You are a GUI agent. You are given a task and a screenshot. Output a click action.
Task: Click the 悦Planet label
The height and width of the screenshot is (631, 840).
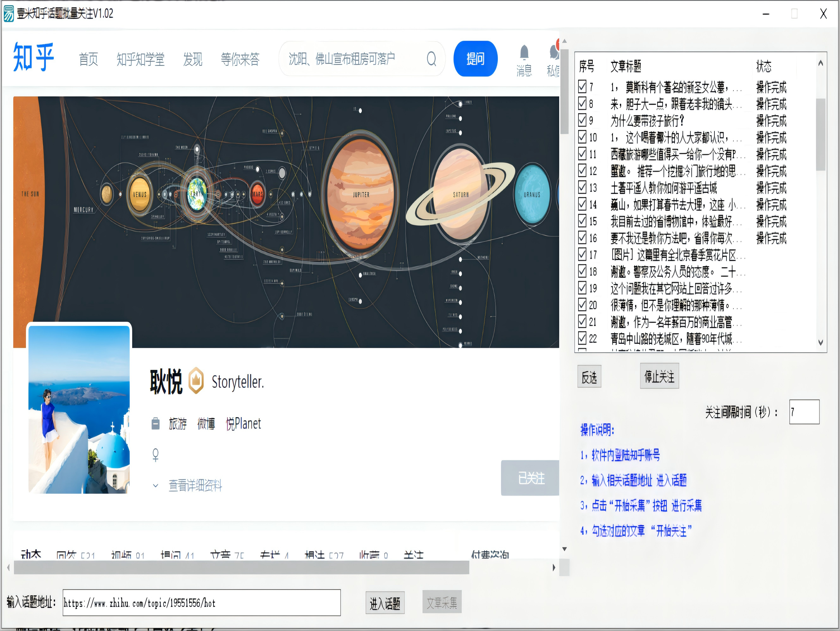[244, 424]
